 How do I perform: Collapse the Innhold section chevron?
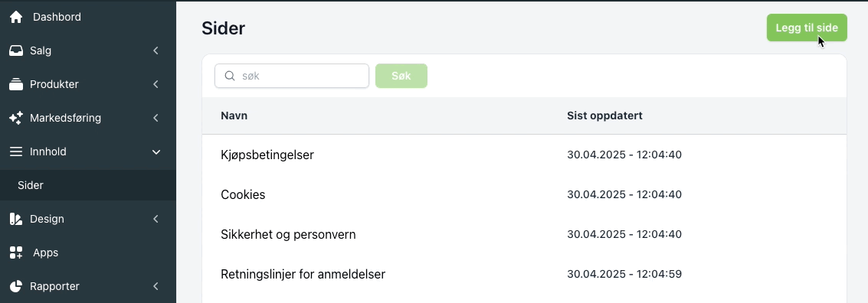[x=156, y=151]
